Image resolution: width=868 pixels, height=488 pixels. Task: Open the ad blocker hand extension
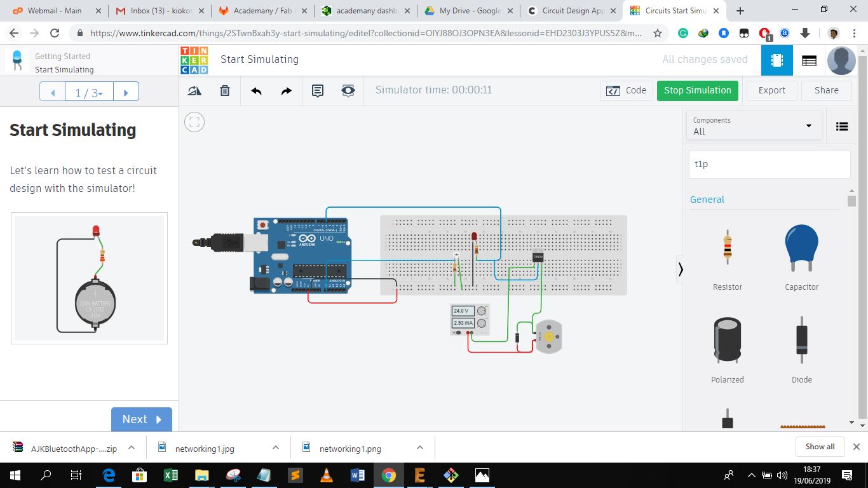coord(764,33)
